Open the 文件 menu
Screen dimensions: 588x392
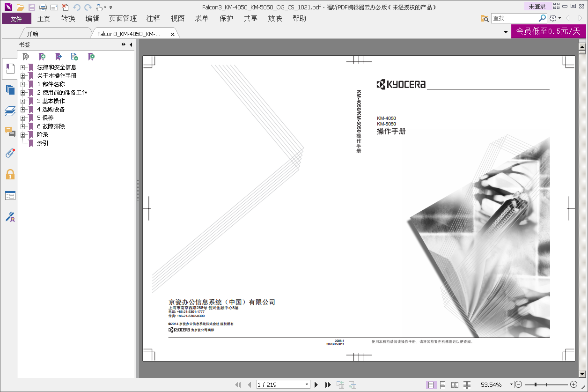pos(16,18)
